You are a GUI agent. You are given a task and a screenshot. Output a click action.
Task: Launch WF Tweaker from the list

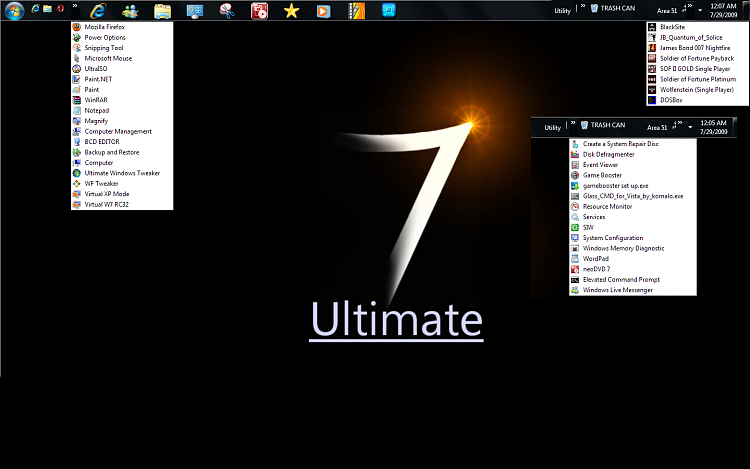122,184
